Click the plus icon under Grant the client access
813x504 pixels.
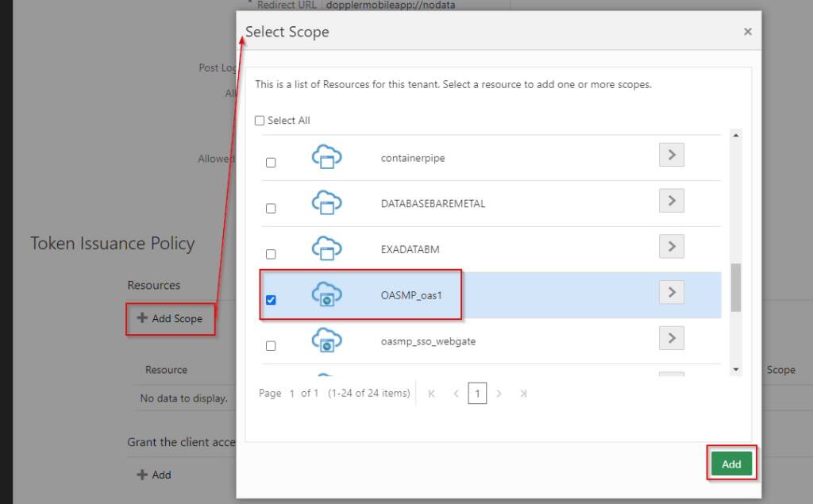click(141, 475)
